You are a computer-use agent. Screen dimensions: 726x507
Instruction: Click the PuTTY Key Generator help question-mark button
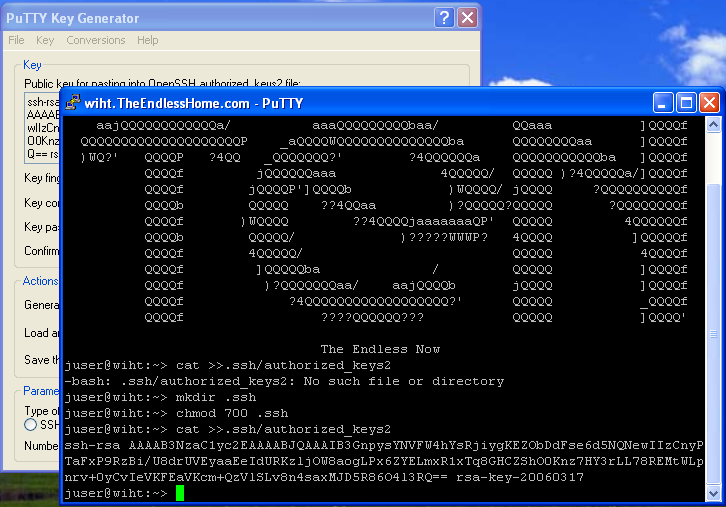click(x=444, y=18)
